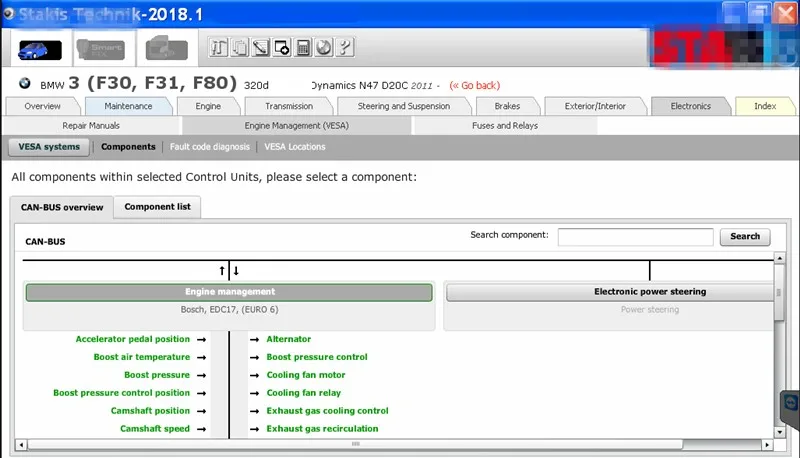800x458 pixels.
Task: Switch to Component list tab
Action: [157, 207]
